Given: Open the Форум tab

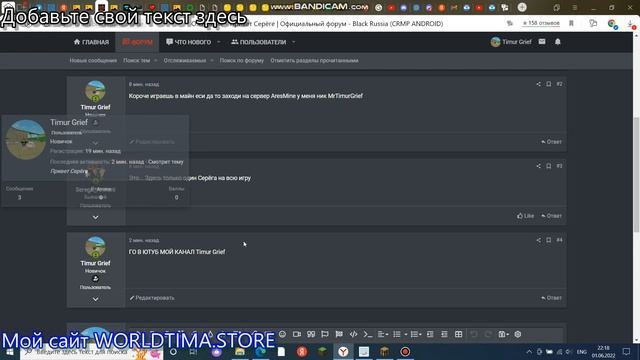Looking at the screenshot, I should click(137, 42).
